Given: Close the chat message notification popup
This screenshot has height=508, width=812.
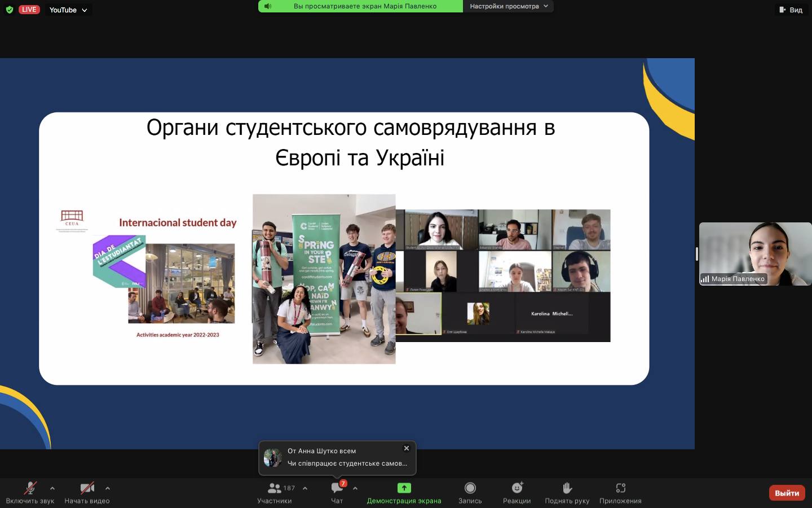Looking at the screenshot, I should [x=406, y=448].
